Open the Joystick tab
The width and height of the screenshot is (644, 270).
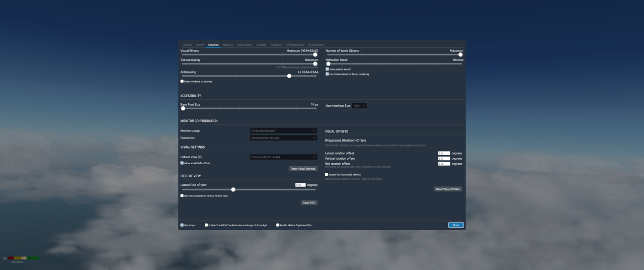(261, 45)
